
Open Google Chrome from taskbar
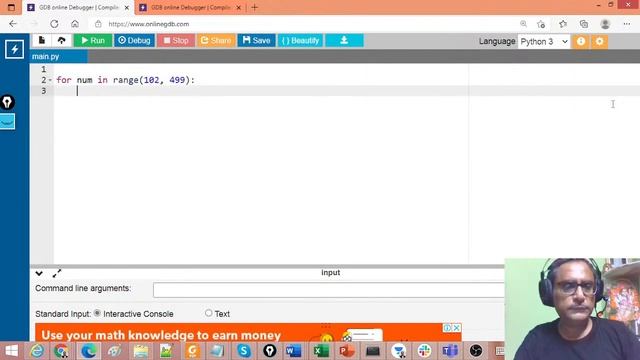[62, 351]
